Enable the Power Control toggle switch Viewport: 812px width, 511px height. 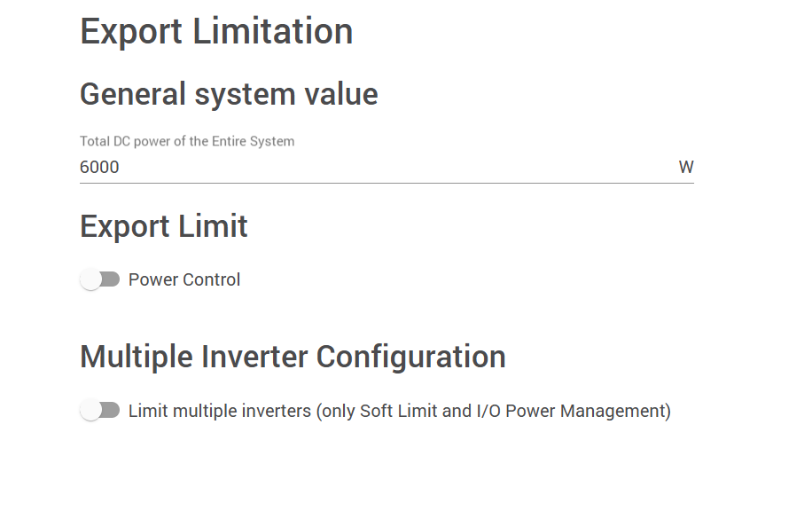99,279
